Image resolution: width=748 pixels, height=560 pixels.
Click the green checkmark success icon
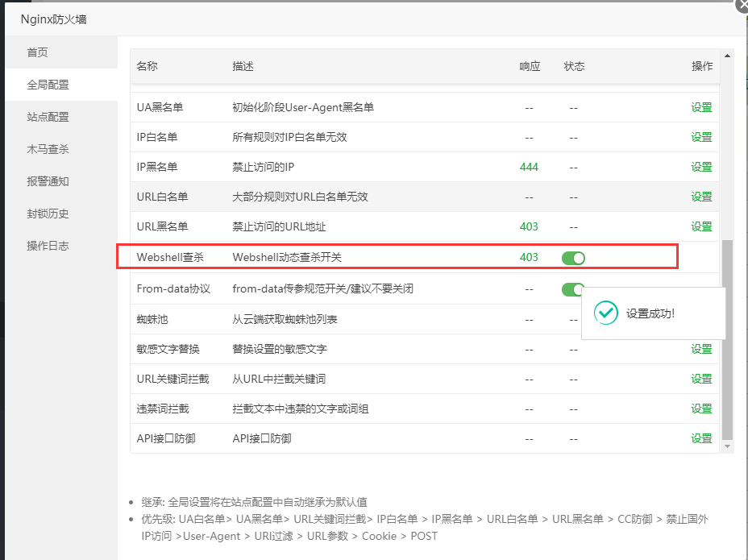(x=606, y=313)
